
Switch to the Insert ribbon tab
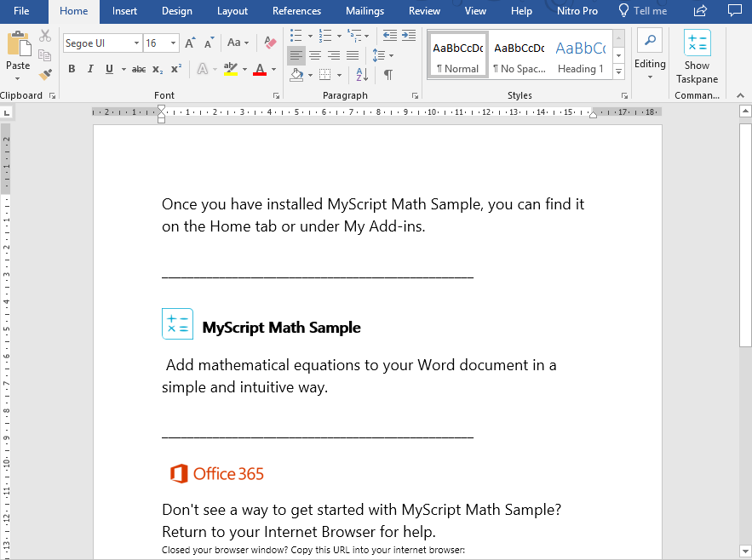tap(124, 11)
